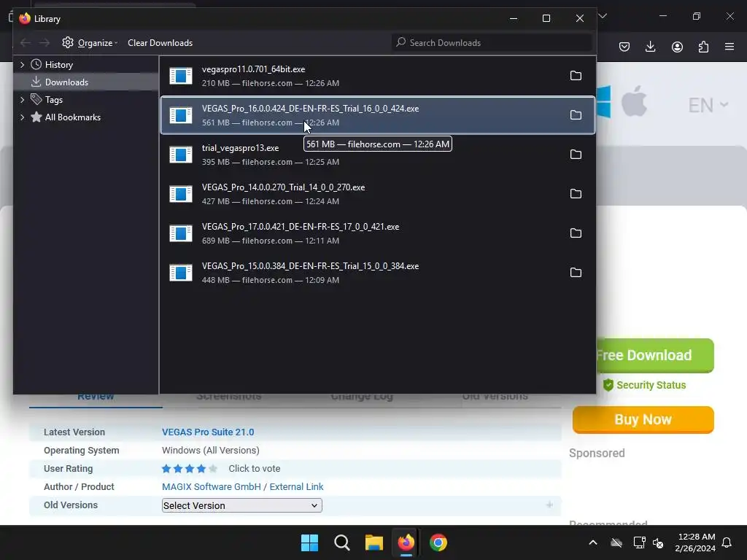This screenshot has width=747, height=560.
Task: Rate the software with the fifth star
Action: click(212, 469)
